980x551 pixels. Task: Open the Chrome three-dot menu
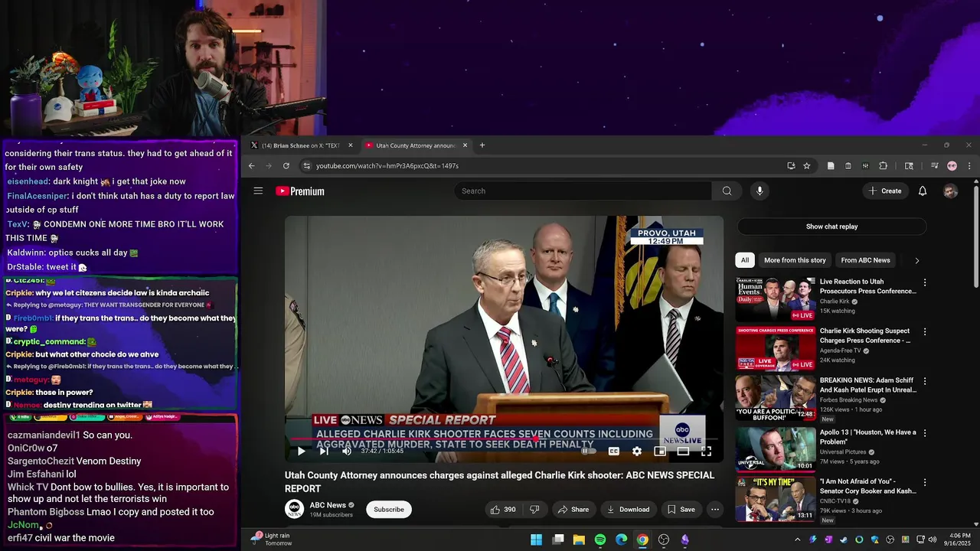(x=969, y=166)
